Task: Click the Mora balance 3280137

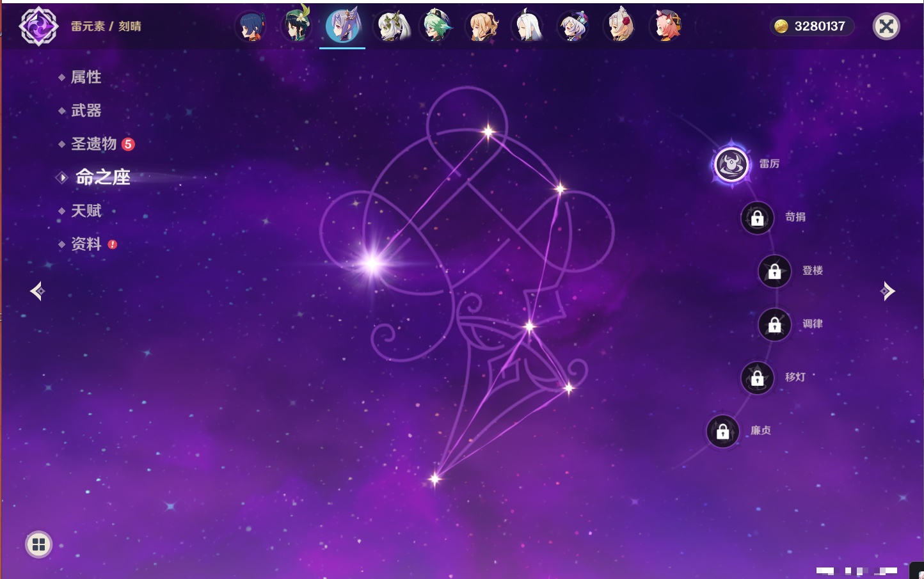Action: tap(820, 26)
